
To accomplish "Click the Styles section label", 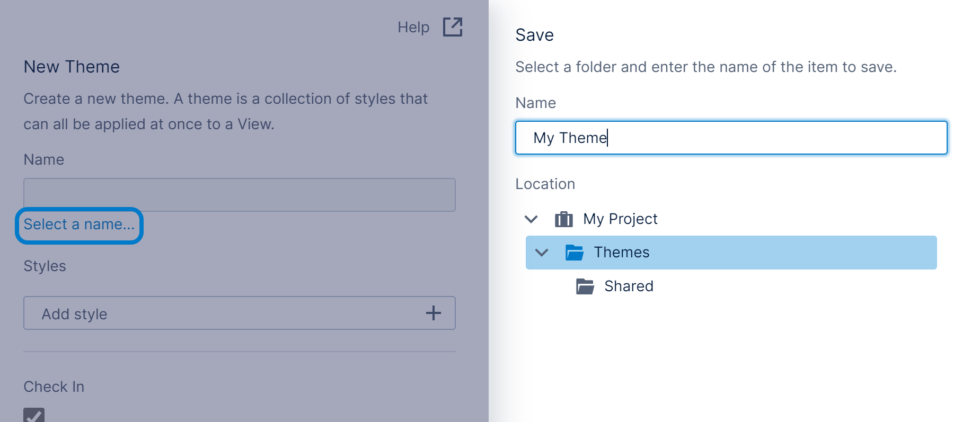I will (45, 266).
